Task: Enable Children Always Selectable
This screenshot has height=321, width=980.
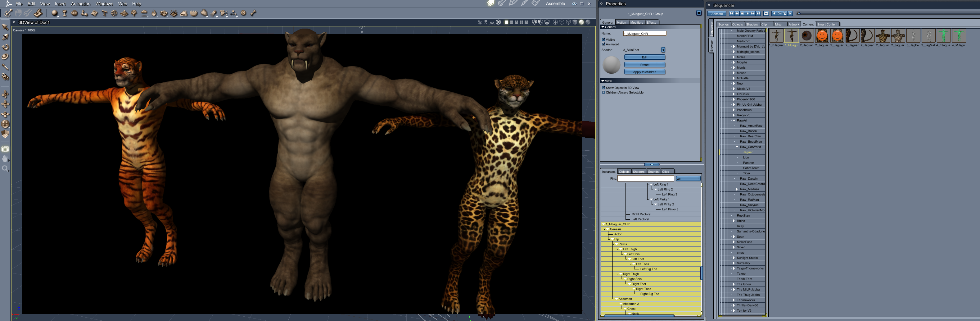Action: click(604, 93)
